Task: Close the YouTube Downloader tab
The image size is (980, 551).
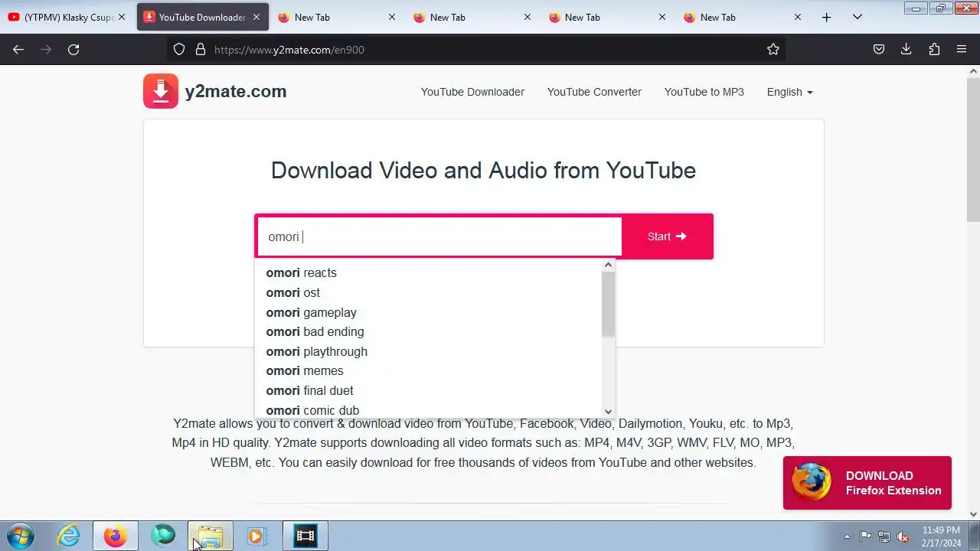Action: [256, 17]
